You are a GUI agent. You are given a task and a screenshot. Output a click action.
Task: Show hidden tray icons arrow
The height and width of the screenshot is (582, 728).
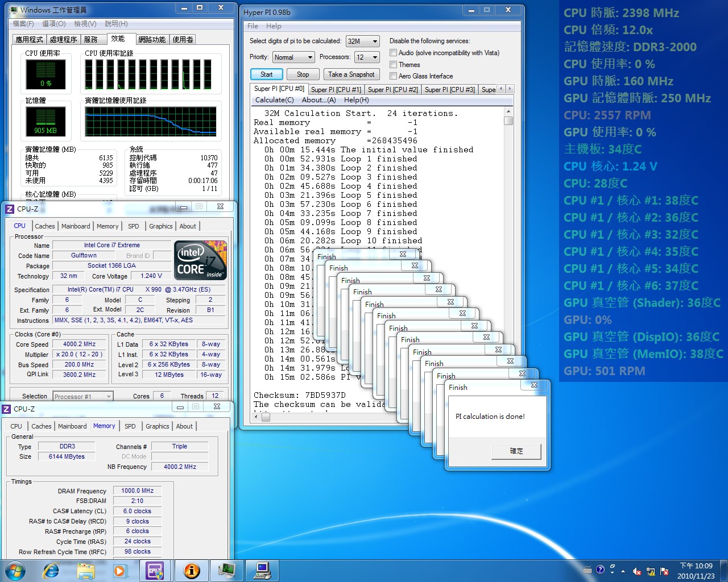[623, 571]
